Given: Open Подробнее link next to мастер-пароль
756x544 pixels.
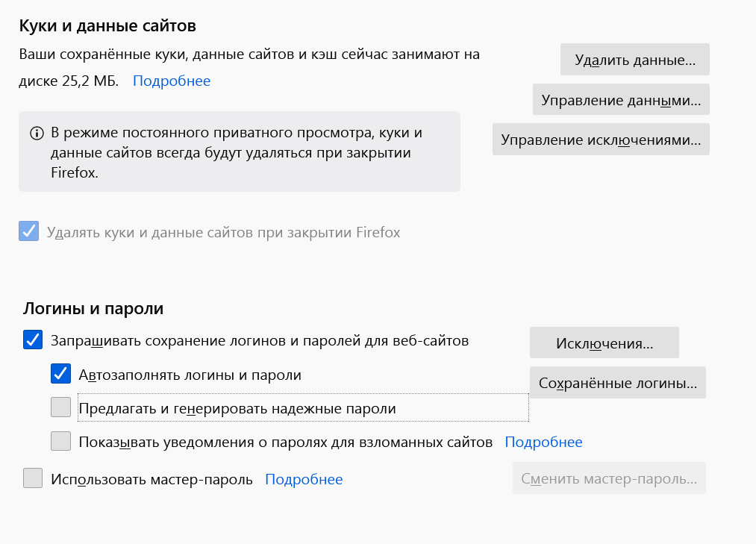Looking at the screenshot, I should [x=304, y=479].
